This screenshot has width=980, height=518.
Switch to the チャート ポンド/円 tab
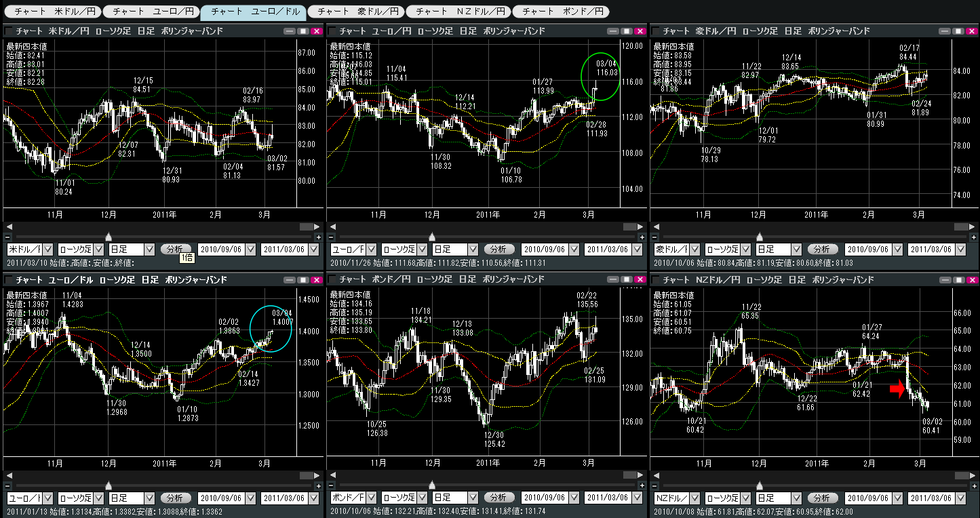click(561, 12)
